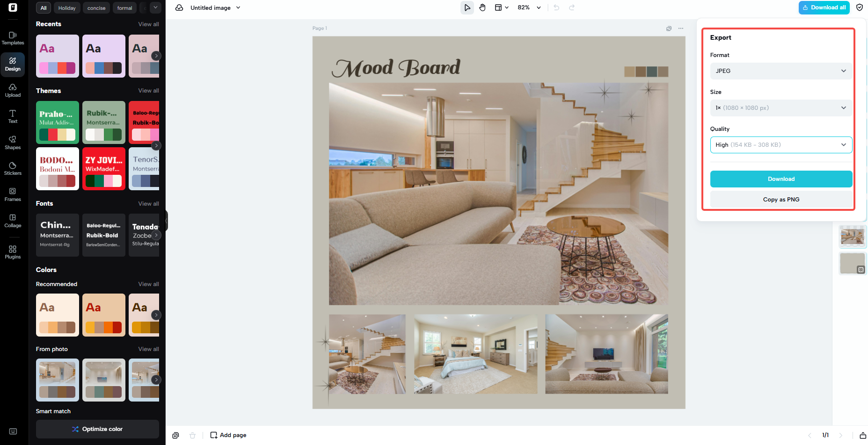Apply the first From photo color palette
This screenshot has height=445, width=868.
[58, 380]
